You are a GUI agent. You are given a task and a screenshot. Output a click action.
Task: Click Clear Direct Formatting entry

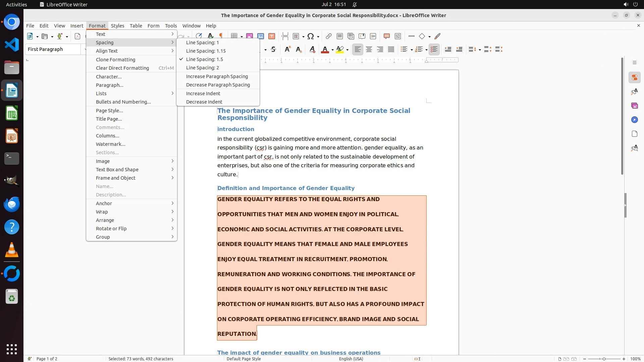point(122,68)
